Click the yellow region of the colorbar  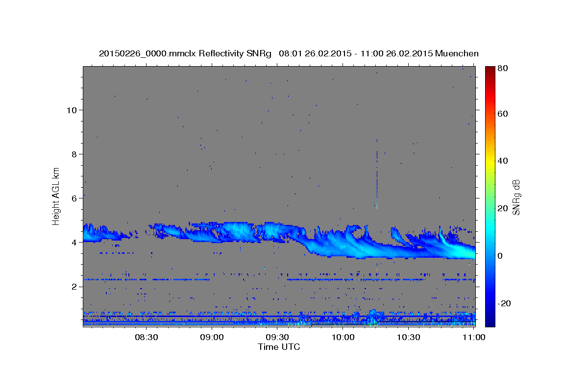pos(490,162)
